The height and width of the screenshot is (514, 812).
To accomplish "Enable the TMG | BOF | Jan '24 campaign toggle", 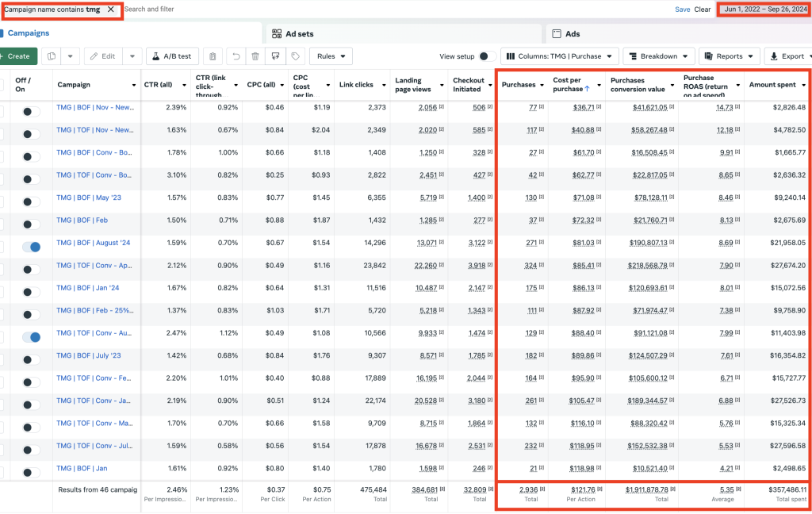I will [x=31, y=292].
